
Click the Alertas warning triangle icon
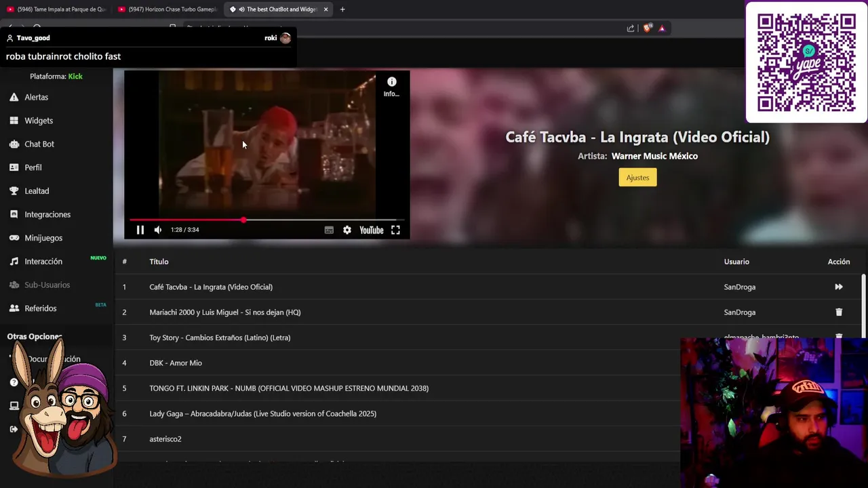click(x=14, y=97)
